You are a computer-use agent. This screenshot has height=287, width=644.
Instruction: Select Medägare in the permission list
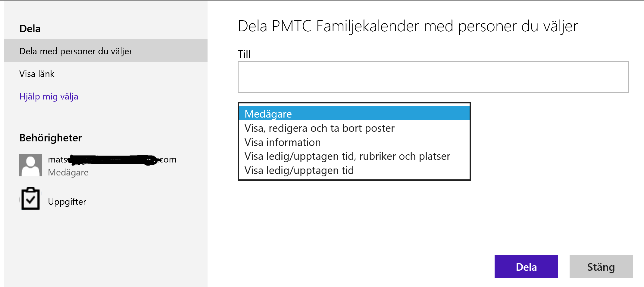[354, 114]
